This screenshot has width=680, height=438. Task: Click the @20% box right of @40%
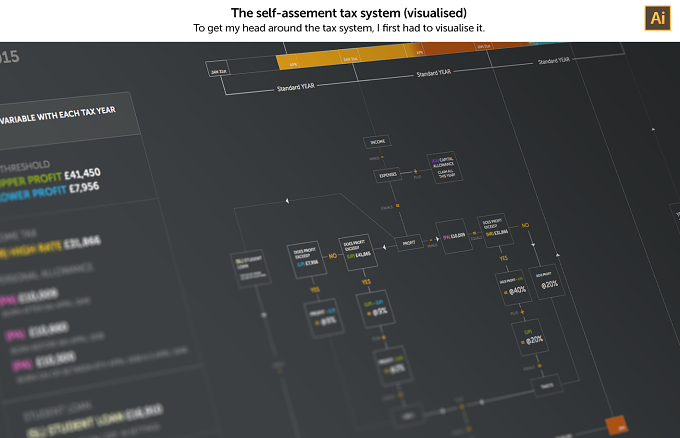click(547, 282)
